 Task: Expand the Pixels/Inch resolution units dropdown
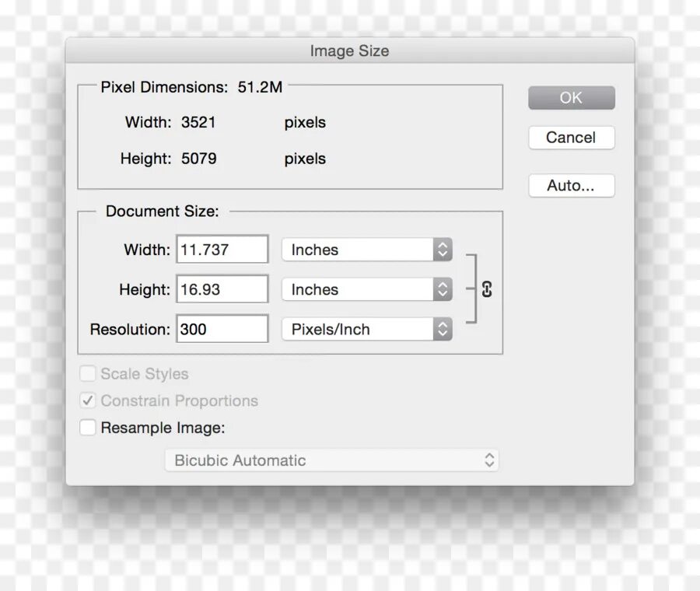tap(366, 329)
